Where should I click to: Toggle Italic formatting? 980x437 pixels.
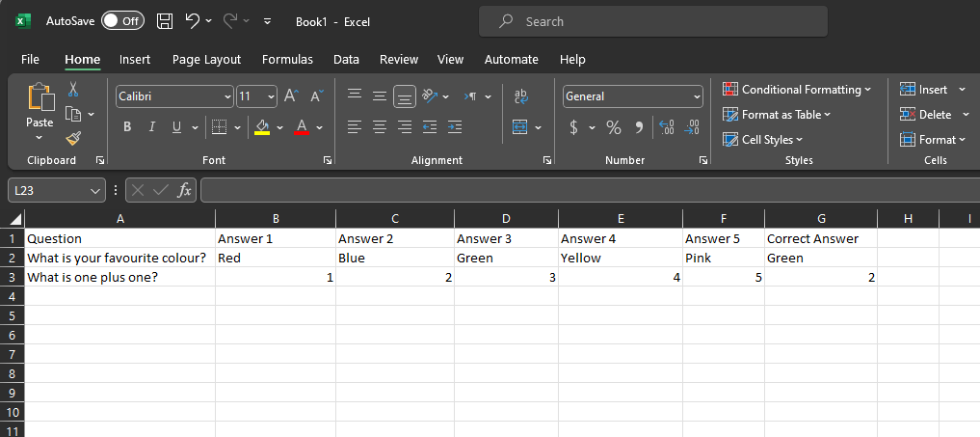coord(151,127)
